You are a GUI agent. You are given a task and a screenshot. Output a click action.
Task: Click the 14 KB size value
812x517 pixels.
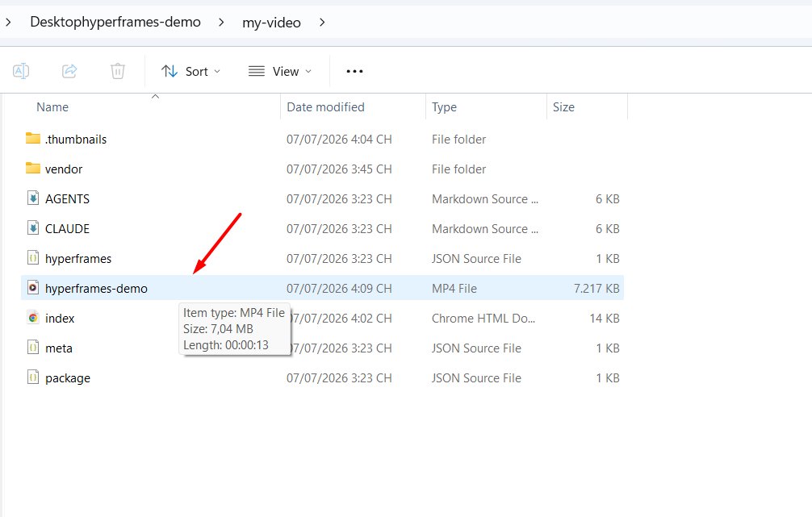(x=605, y=319)
